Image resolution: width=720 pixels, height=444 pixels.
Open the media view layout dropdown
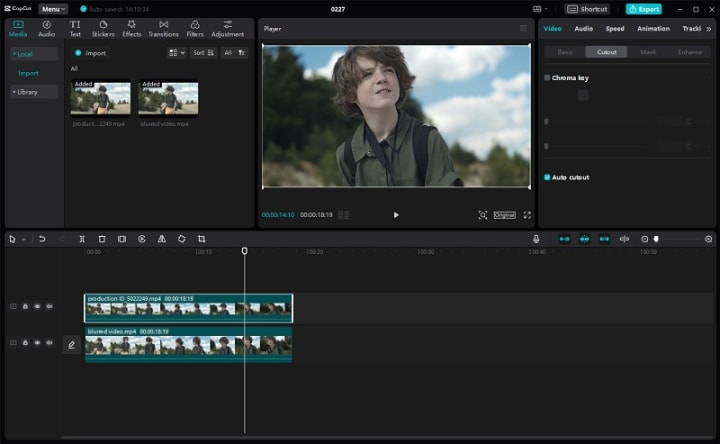(x=176, y=53)
